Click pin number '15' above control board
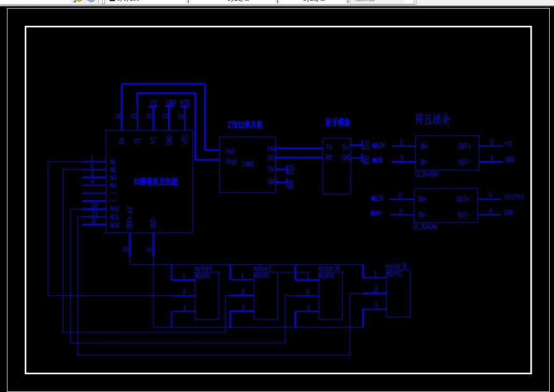 coord(134,116)
